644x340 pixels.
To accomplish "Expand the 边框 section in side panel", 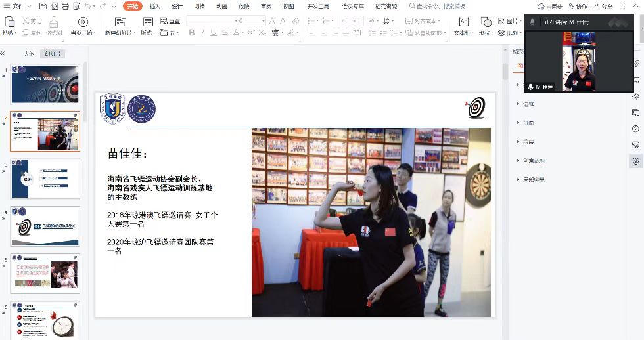I will pos(528,104).
